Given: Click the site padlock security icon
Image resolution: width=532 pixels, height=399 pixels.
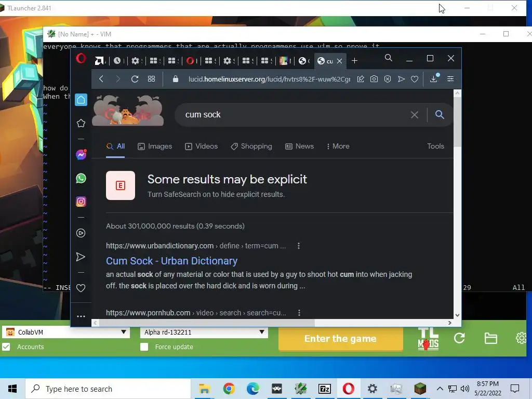Looking at the screenshot, I should click(176, 79).
